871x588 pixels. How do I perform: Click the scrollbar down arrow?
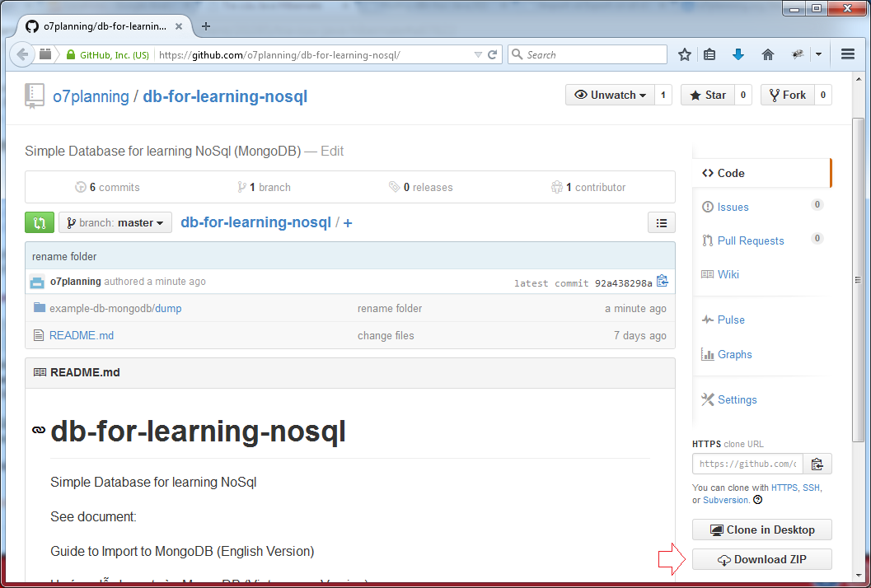859,576
